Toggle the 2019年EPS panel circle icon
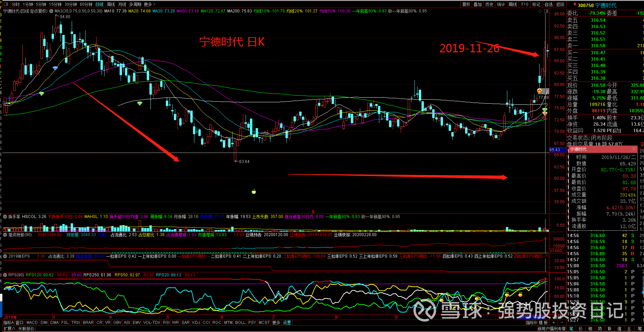 5,256
